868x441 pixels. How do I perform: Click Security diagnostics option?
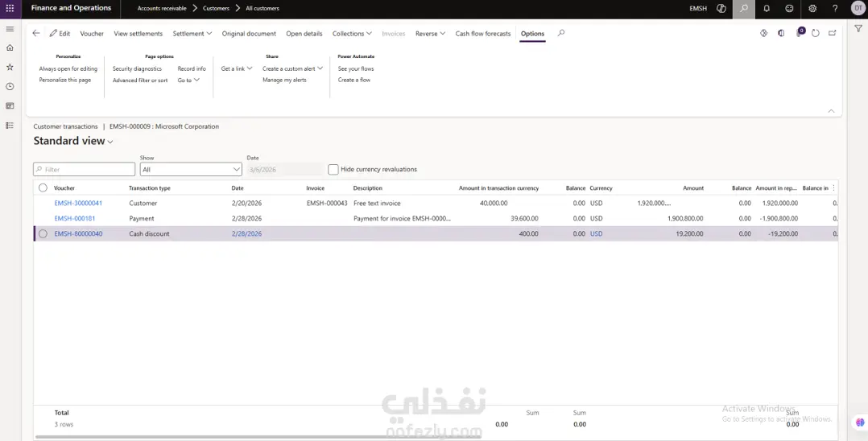(x=137, y=68)
